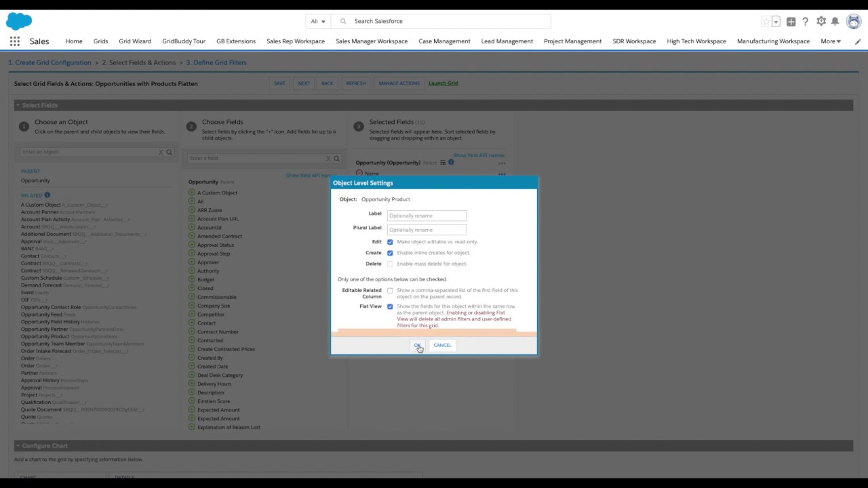Click the Label rename input field
The width and height of the screenshot is (868, 488).
pos(427,216)
